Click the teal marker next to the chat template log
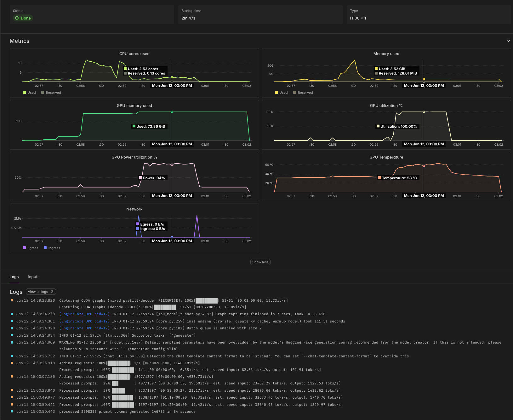This screenshot has width=513, height=420. point(12,356)
